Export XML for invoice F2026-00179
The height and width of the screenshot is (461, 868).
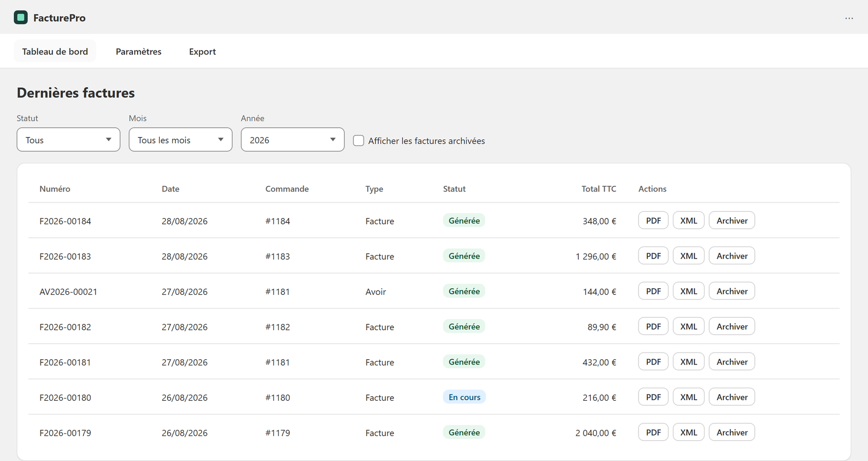[689, 432]
